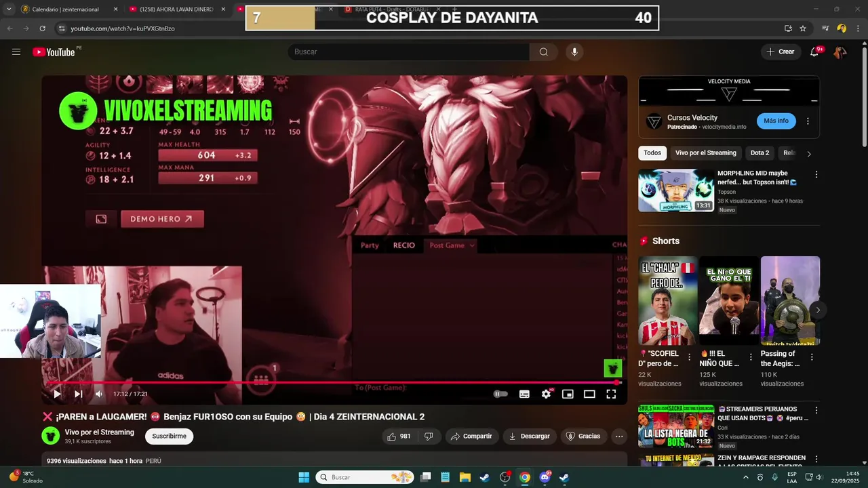Viewport: 868px width, 488px height.
Task: Select the Dota 2 filter chip
Action: pos(759,153)
